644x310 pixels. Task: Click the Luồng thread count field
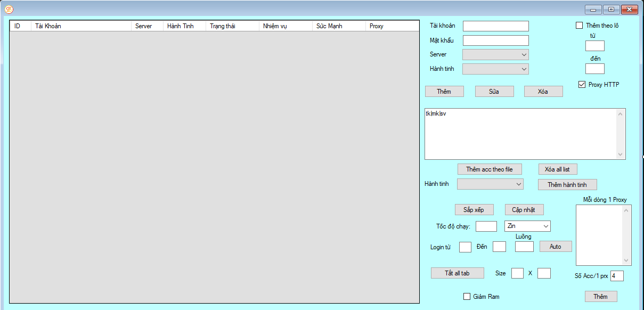[525, 247]
